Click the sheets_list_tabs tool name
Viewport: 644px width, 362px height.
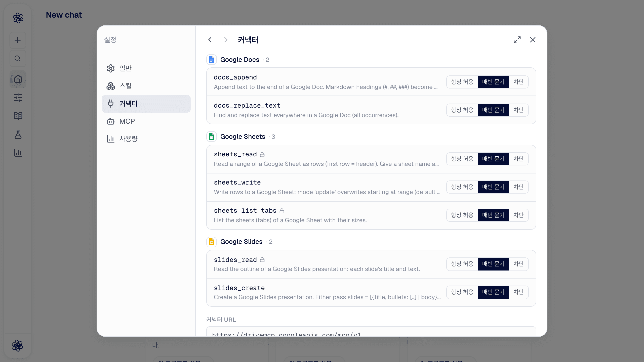coord(245,211)
